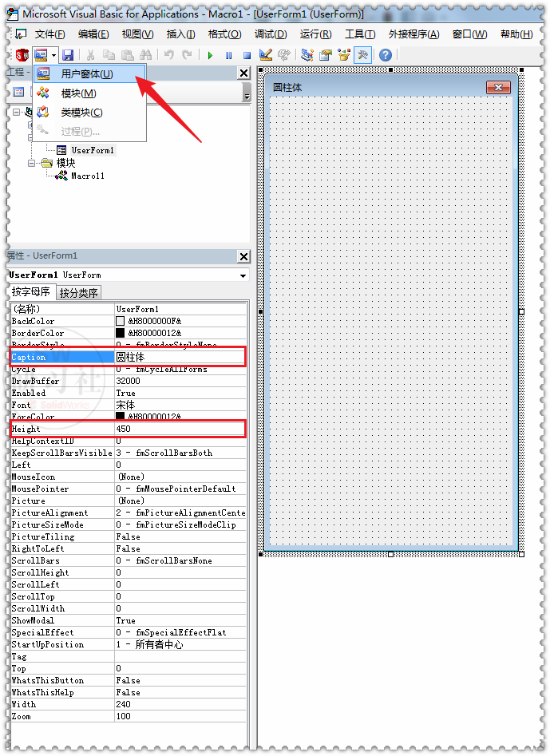Viewport: 550px width, 756px height.
Task: Open the Project Explorer toolbar icon
Action: click(x=307, y=55)
